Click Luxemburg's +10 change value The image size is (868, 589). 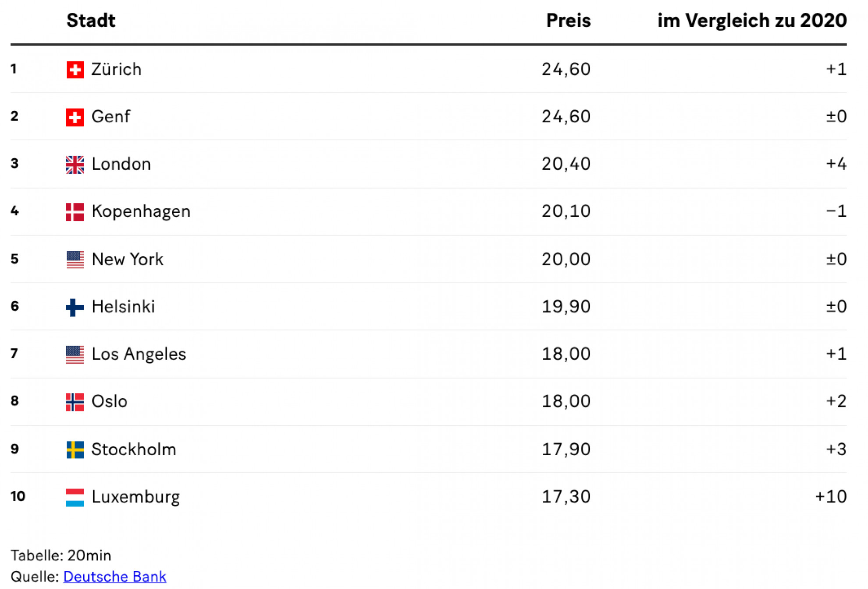pyautogui.click(x=831, y=496)
